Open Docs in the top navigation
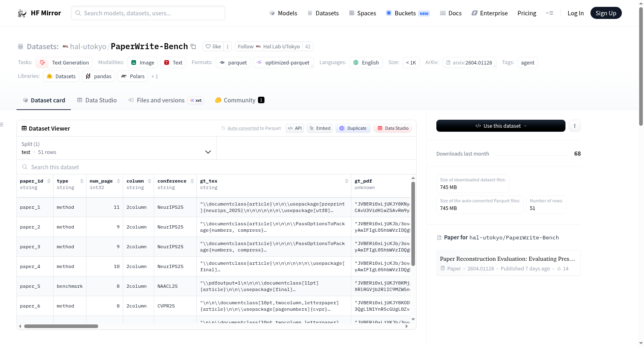The height and width of the screenshot is (347, 644). (x=450, y=13)
